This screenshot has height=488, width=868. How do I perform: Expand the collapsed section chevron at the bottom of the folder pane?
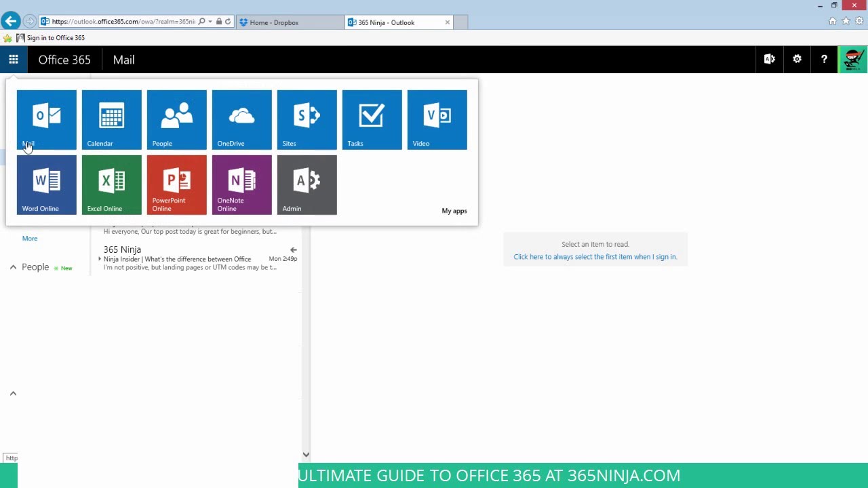pyautogui.click(x=13, y=393)
